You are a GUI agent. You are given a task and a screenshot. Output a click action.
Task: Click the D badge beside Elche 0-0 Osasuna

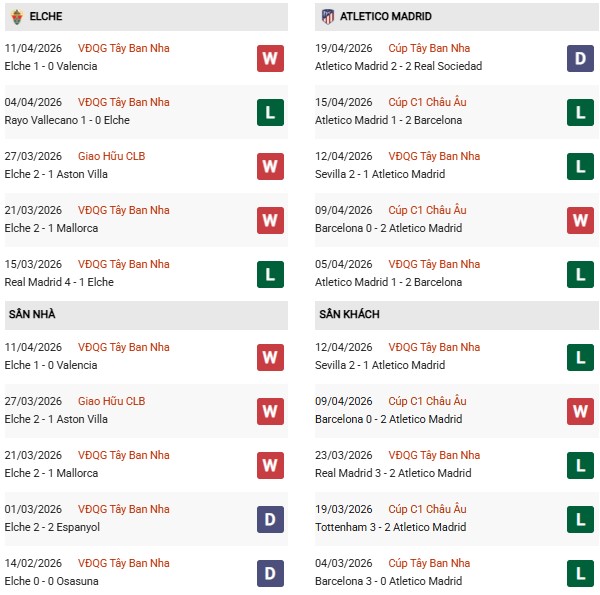click(270, 573)
